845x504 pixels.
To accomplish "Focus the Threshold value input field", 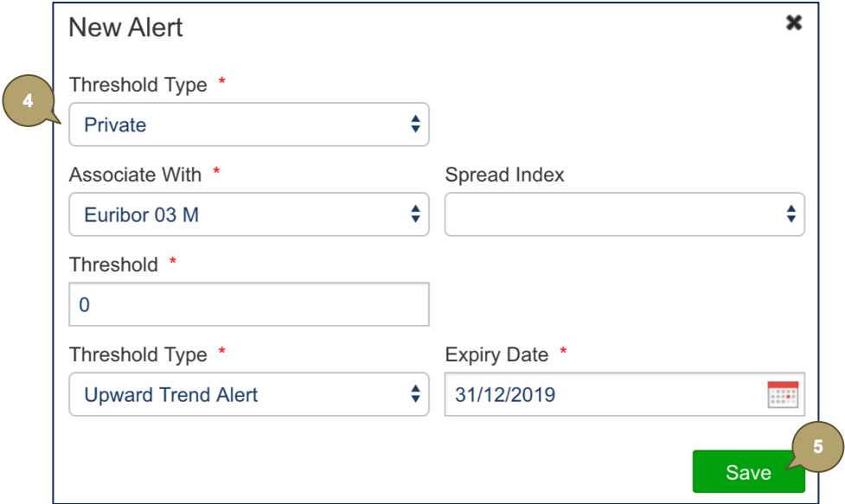I will click(248, 305).
